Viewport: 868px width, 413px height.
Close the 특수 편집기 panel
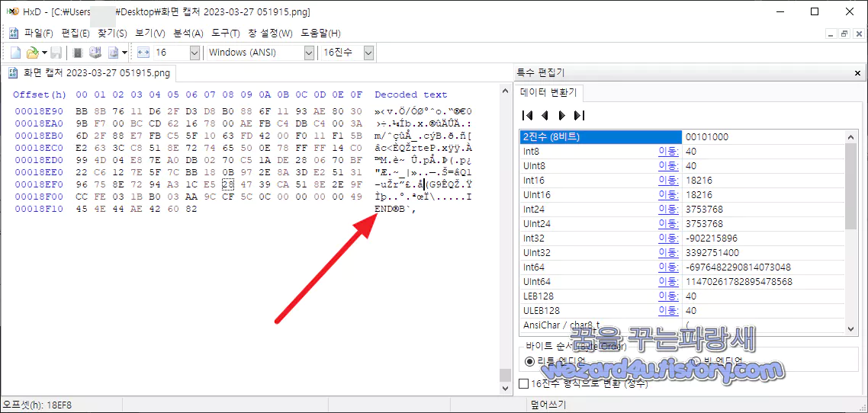857,73
